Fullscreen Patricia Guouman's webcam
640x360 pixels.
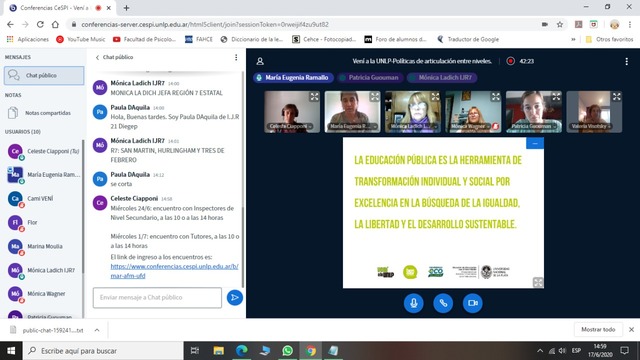pyautogui.click(x=556, y=97)
